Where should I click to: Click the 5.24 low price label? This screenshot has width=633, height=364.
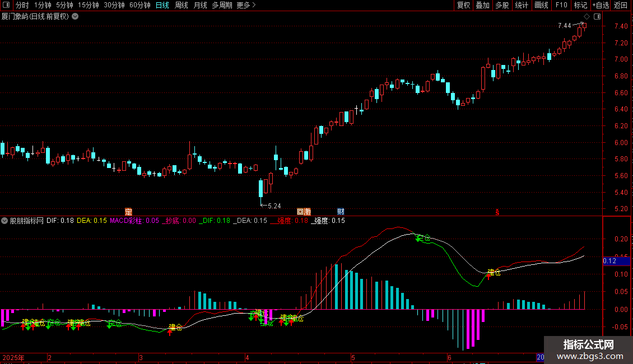[x=274, y=206]
